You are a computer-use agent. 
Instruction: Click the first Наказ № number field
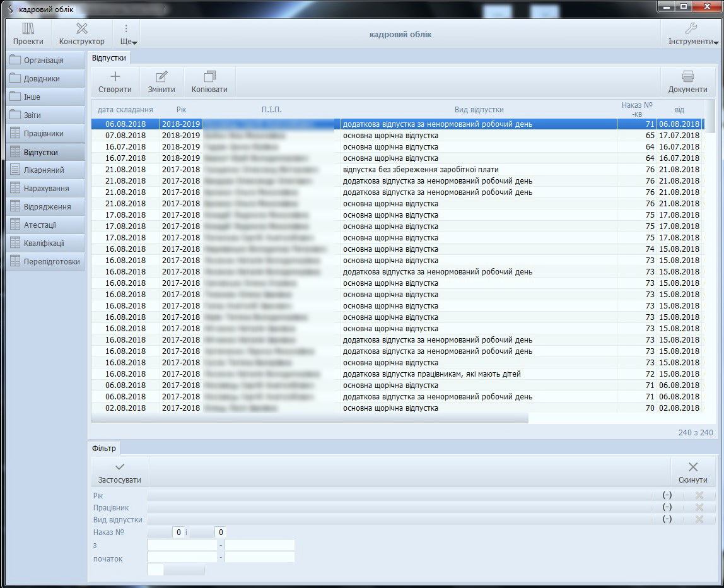[166, 532]
